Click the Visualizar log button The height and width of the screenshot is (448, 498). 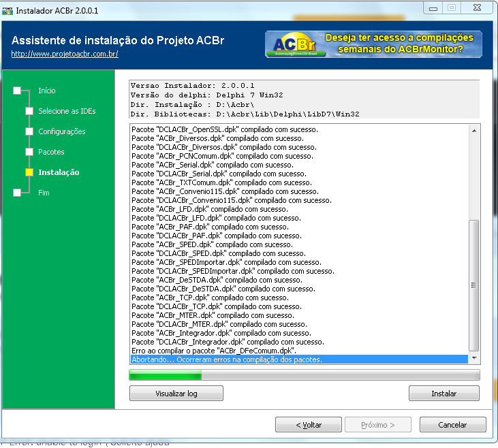[x=176, y=394]
